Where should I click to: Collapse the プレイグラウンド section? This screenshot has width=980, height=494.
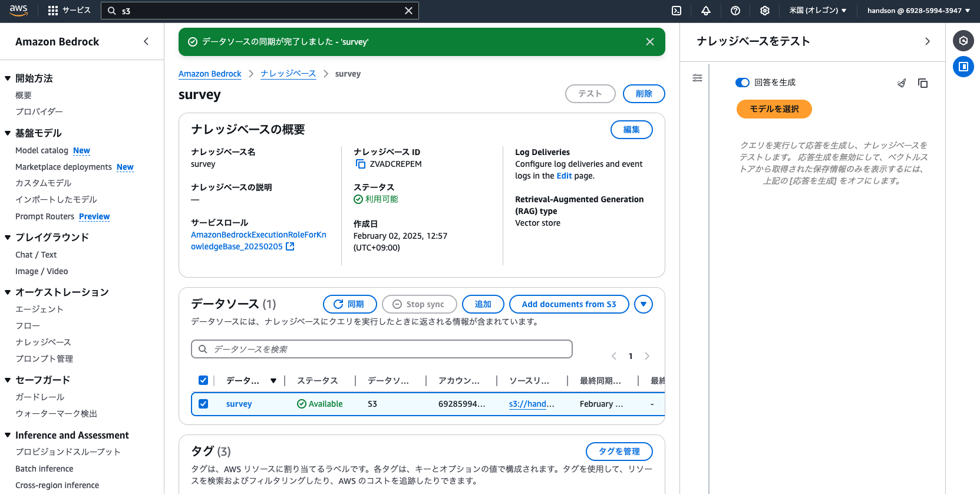(8, 238)
